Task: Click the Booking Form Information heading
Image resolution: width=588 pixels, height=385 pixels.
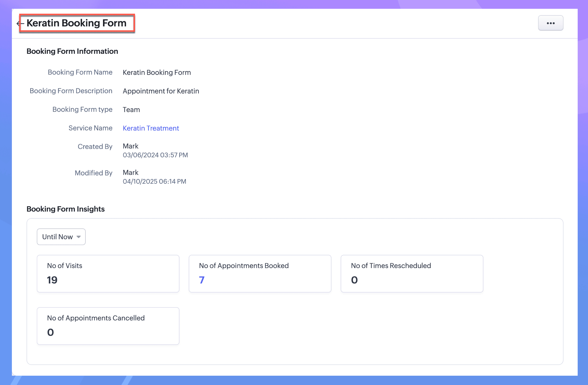Action: pos(72,51)
